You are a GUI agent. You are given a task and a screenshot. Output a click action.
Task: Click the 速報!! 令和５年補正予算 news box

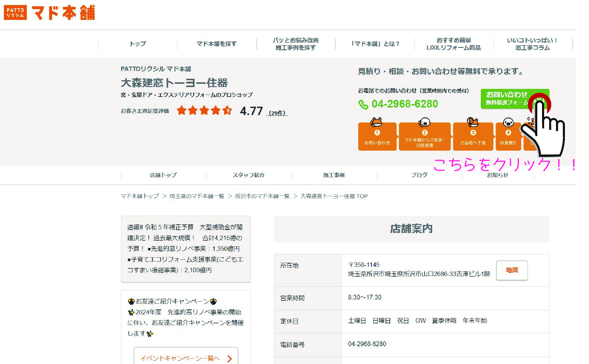pos(186,249)
